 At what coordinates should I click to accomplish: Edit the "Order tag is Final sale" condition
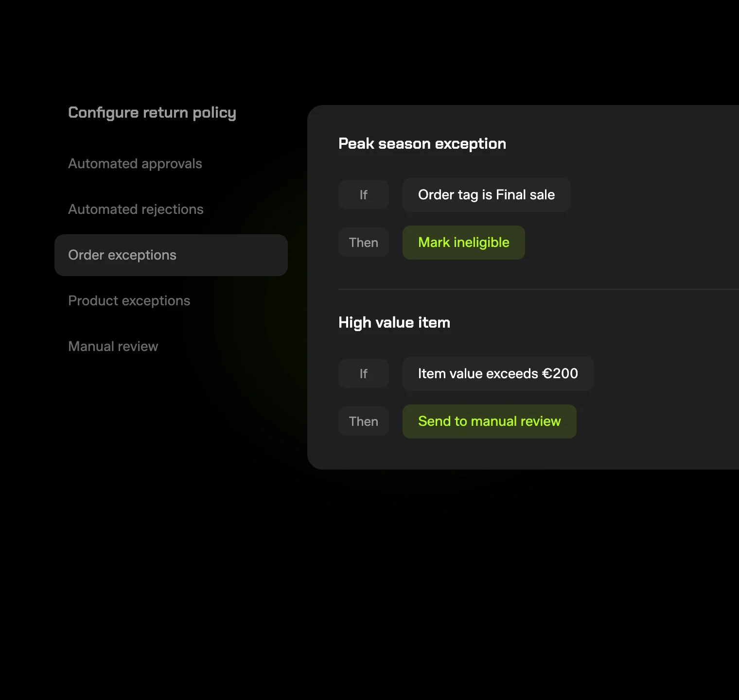pyautogui.click(x=486, y=195)
